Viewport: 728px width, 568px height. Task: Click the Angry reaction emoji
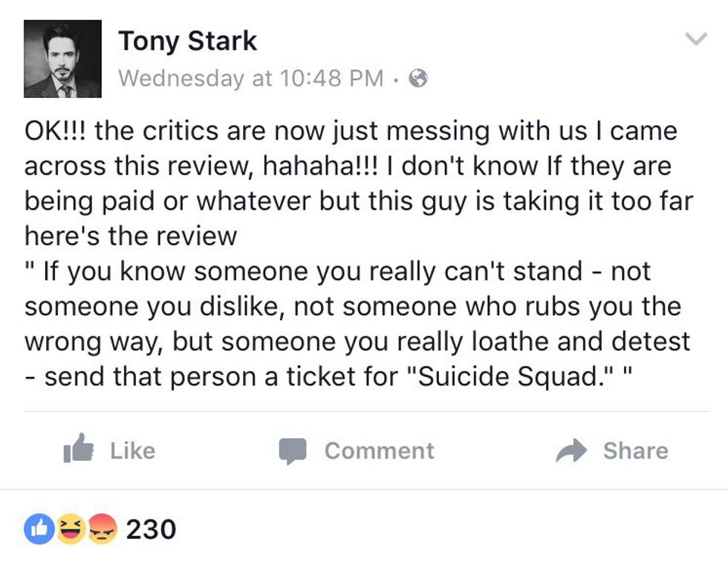[103, 529]
